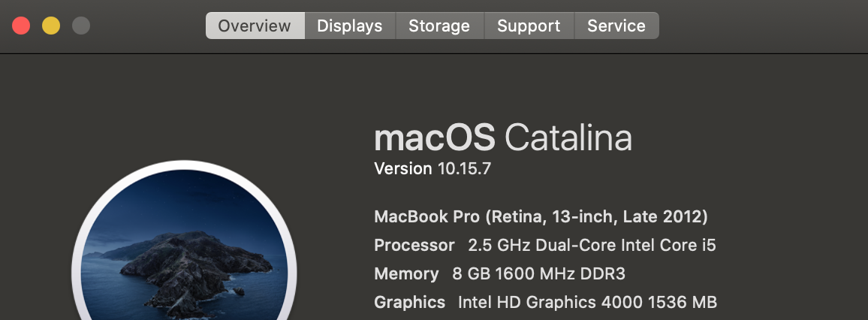Click Version 10.15.7 to reveal build number
Viewport: 868px width, 320px height.
tap(432, 169)
